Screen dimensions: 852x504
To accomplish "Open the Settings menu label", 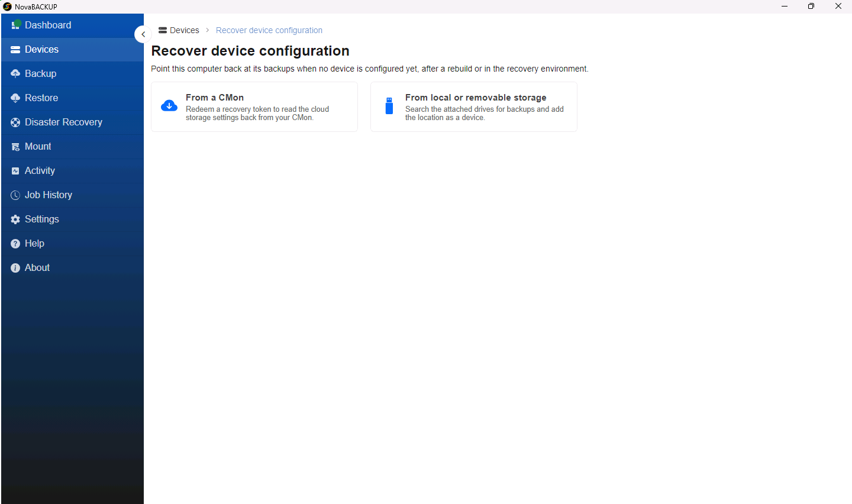I will coord(42,219).
